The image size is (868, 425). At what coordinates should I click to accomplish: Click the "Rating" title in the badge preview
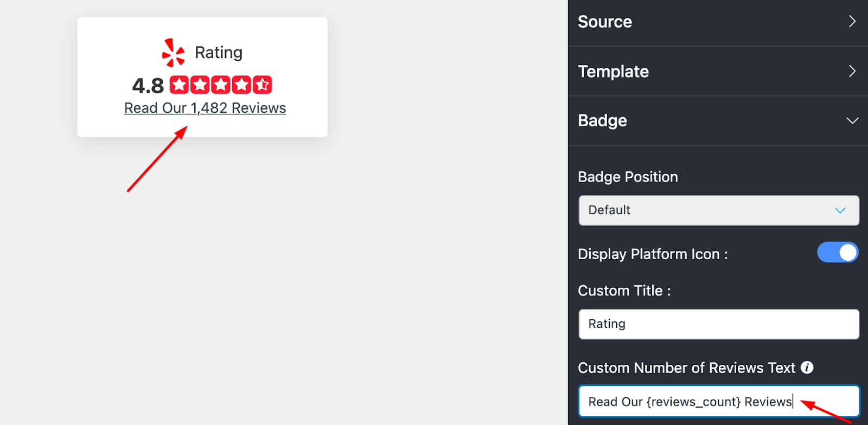219,53
